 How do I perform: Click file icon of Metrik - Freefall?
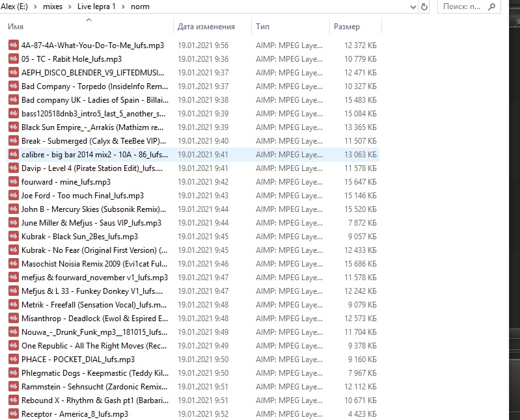point(14,305)
